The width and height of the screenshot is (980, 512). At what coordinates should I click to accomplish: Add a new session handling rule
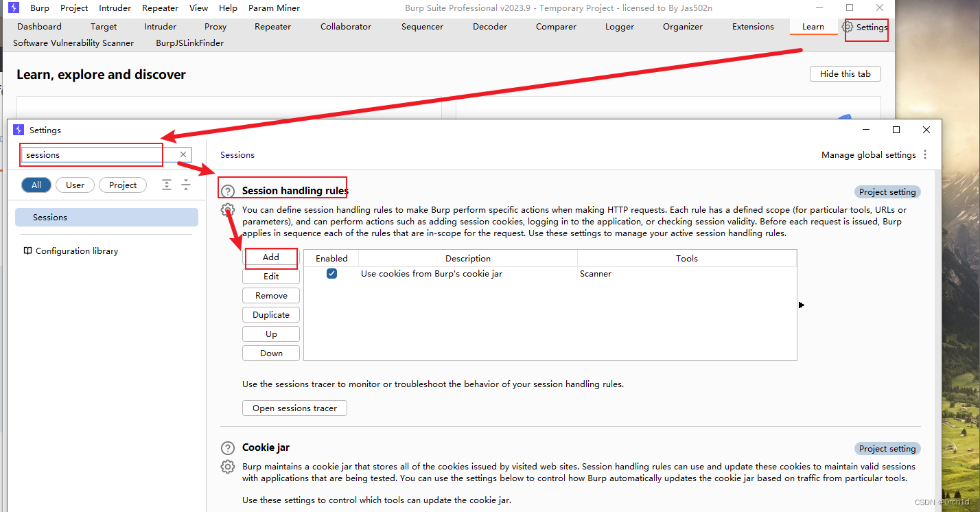tap(271, 257)
